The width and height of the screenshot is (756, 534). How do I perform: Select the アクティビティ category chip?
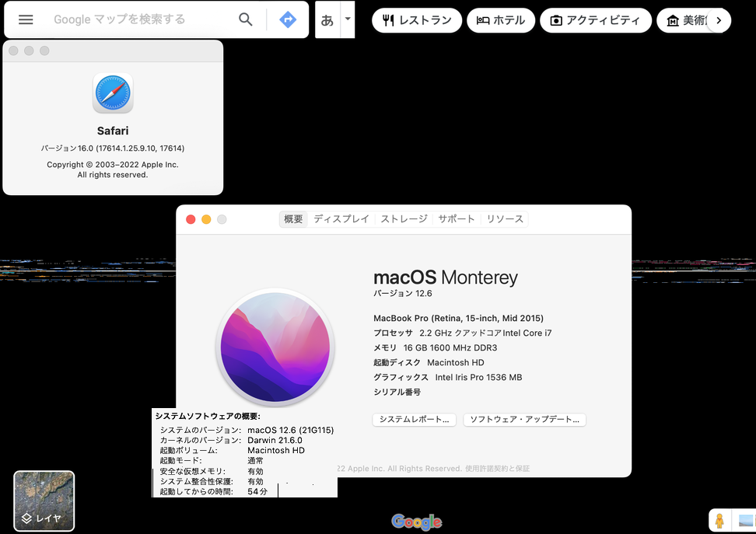(596, 20)
